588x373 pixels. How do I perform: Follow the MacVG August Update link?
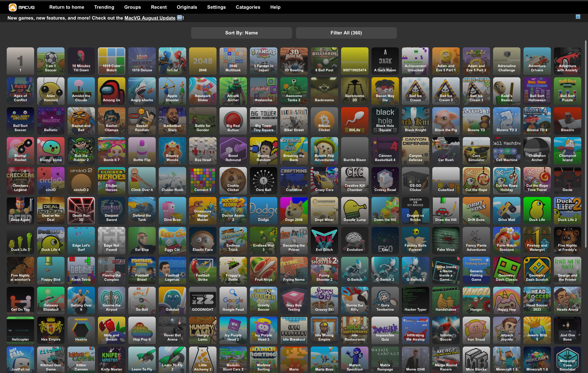150,18
